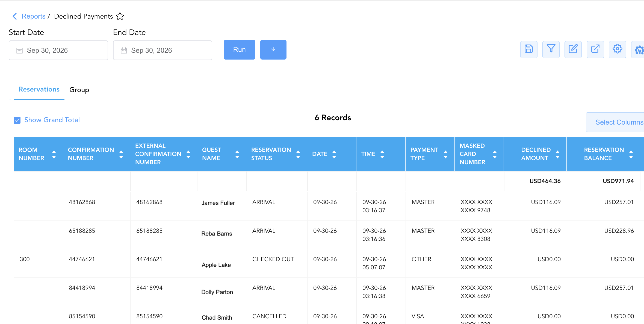Sort by the Date column arrows
This screenshot has width=644, height=324.
coord(334,154)
